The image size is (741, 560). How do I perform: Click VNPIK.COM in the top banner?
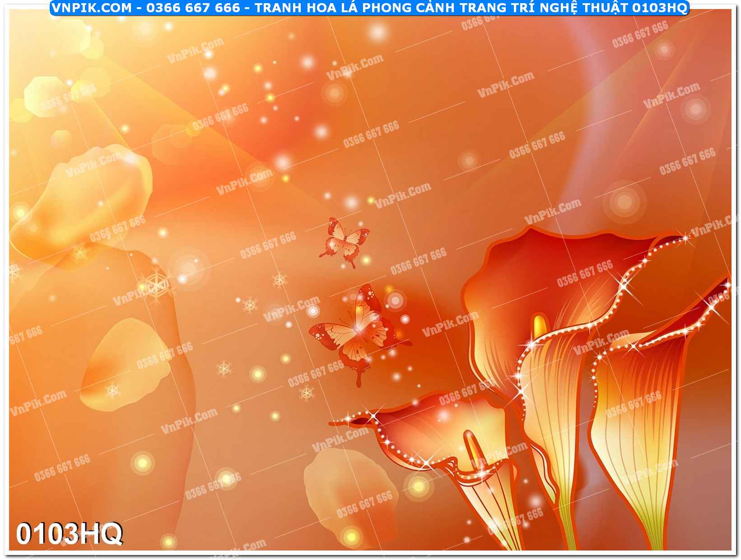pos(92,8)
